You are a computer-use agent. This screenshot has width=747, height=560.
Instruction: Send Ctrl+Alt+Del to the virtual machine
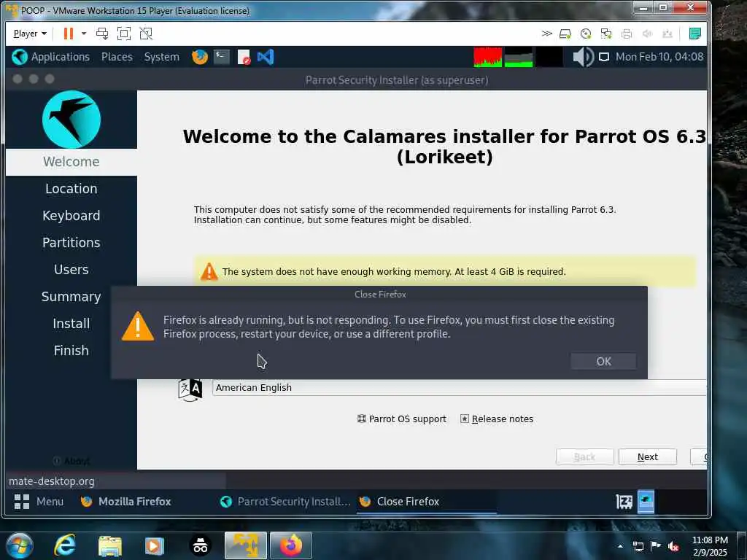coord(102,34)
